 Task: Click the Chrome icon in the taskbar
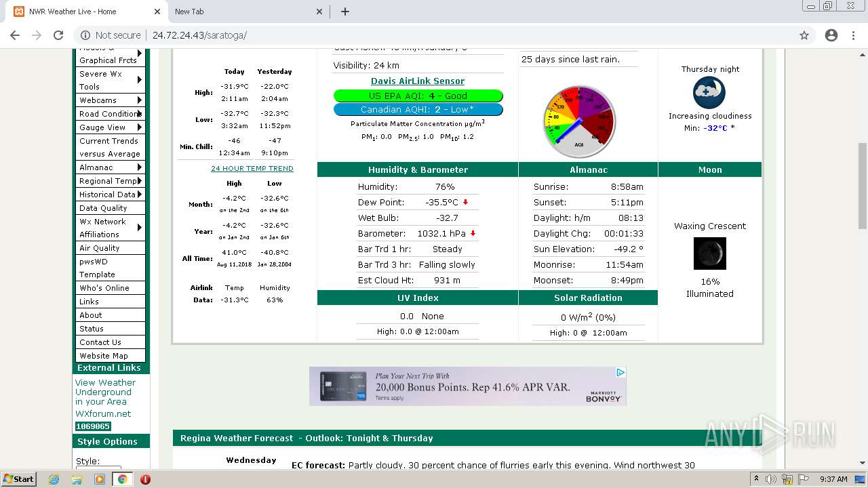(x=122, y=479)
